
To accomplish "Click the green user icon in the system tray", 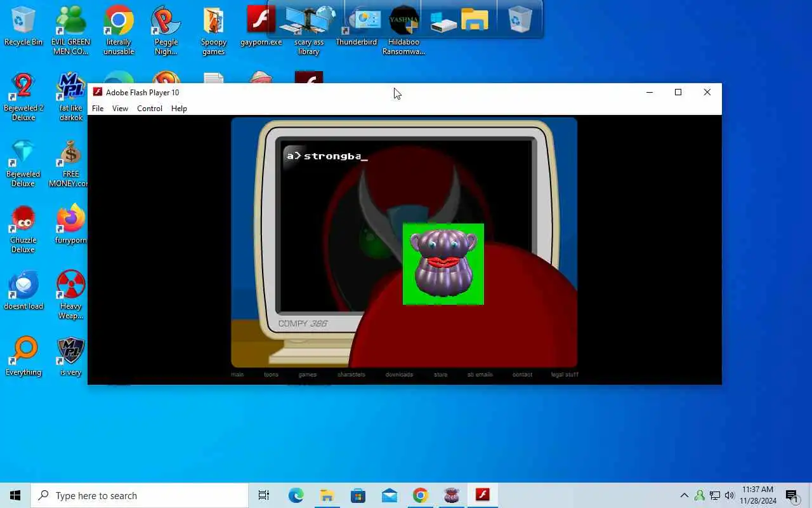I will coord(700,495).
